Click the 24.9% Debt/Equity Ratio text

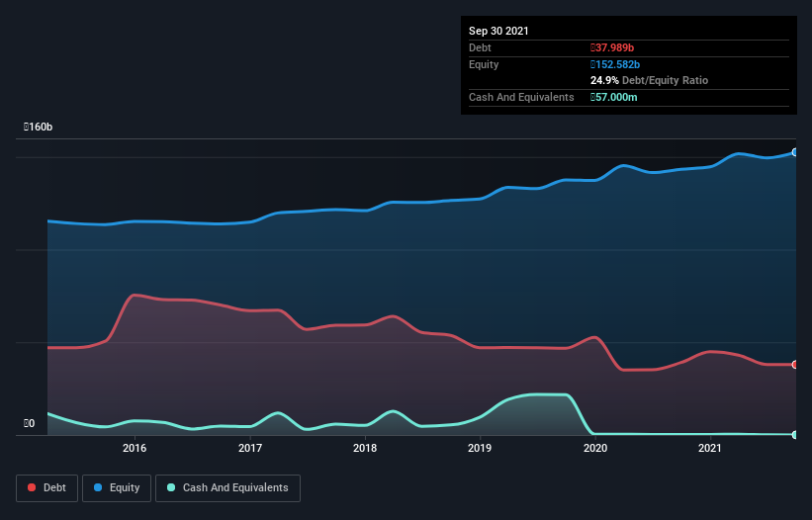pyautogui.click(x=650, y=80)
